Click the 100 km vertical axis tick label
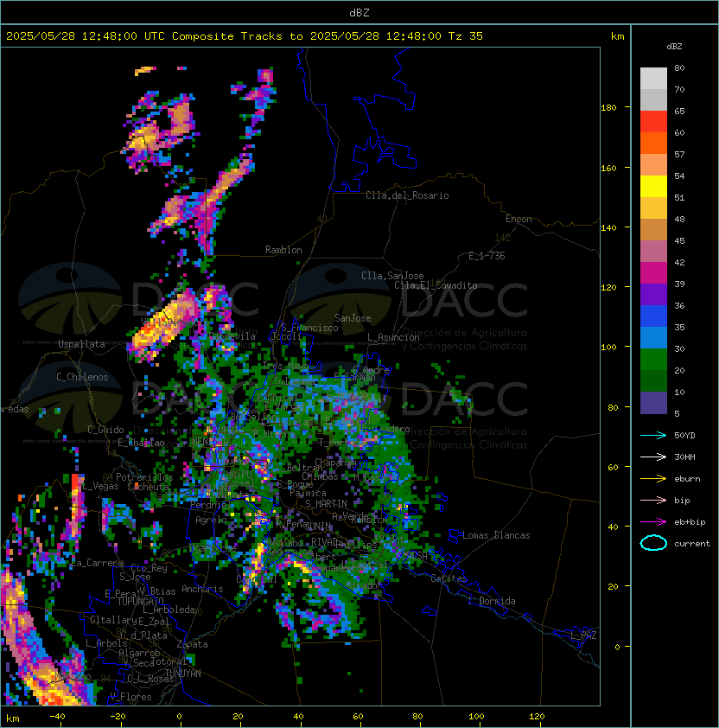 click(608, 347)
